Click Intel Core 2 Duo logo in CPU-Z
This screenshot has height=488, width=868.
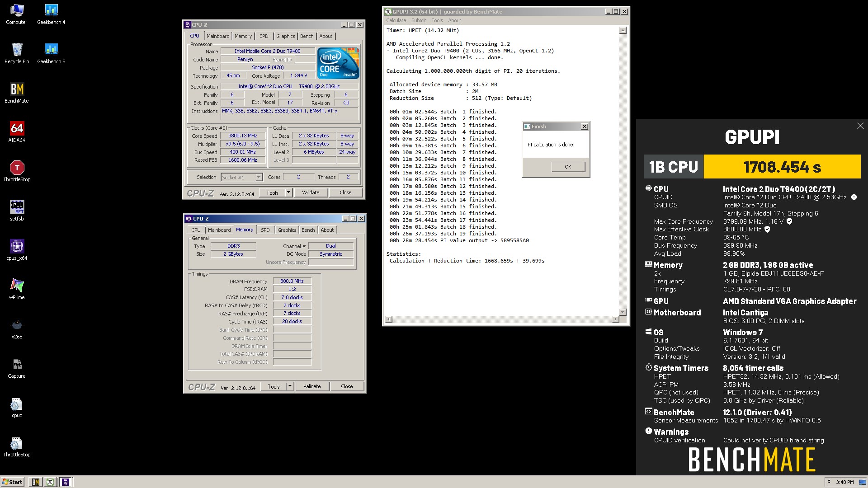pyautogui.click(x=338, y=62)
